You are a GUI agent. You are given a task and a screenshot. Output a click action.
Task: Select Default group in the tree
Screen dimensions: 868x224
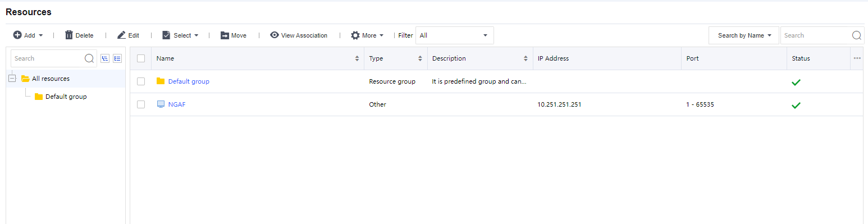(66, 97)
